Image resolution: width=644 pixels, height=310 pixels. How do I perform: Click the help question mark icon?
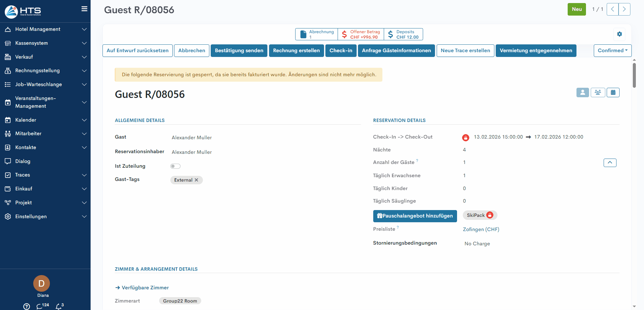tap(26, 306)
